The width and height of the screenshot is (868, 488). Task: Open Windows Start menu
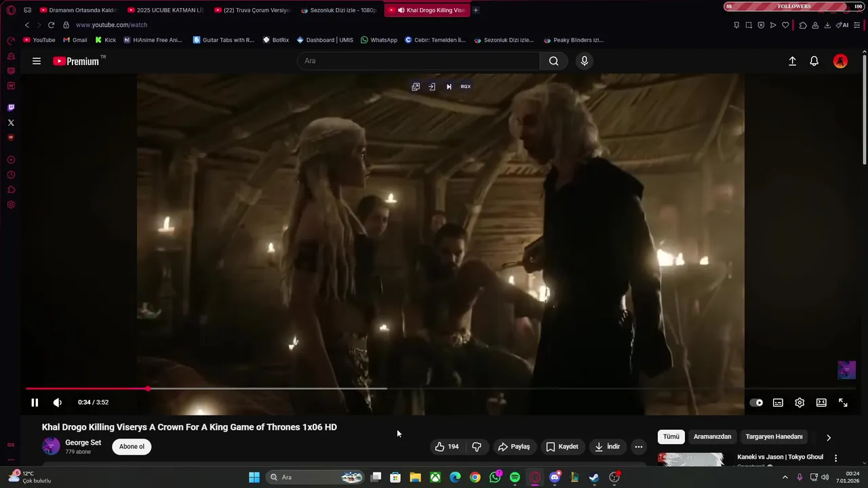click(254, 477)
